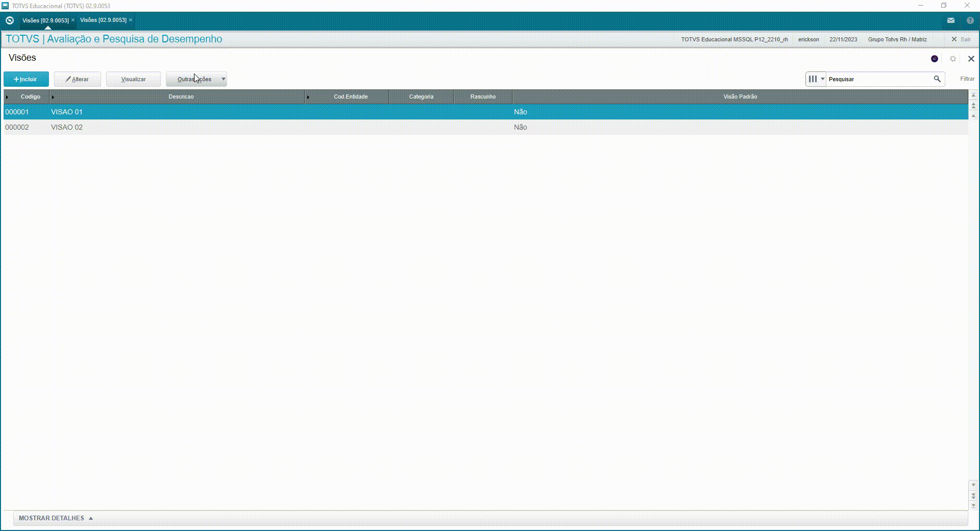The width and height of the screenshot is (980, 531).
Task: Click the Incluir button
Action: [26, 79]
